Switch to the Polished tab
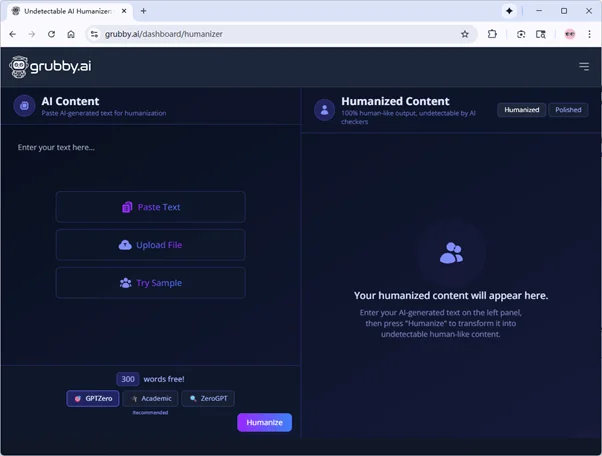The height and width of the screenshot is (456, 602). point(568,110)
